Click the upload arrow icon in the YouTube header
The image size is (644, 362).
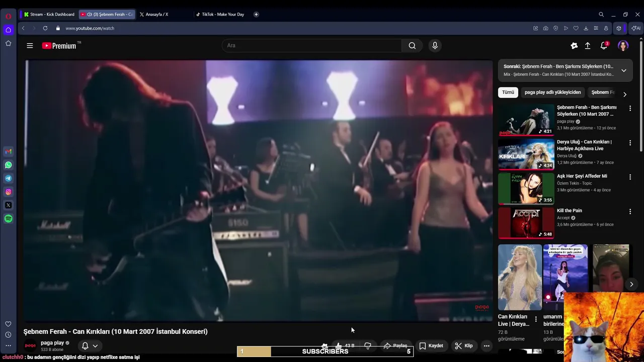(x=588, y=46)
